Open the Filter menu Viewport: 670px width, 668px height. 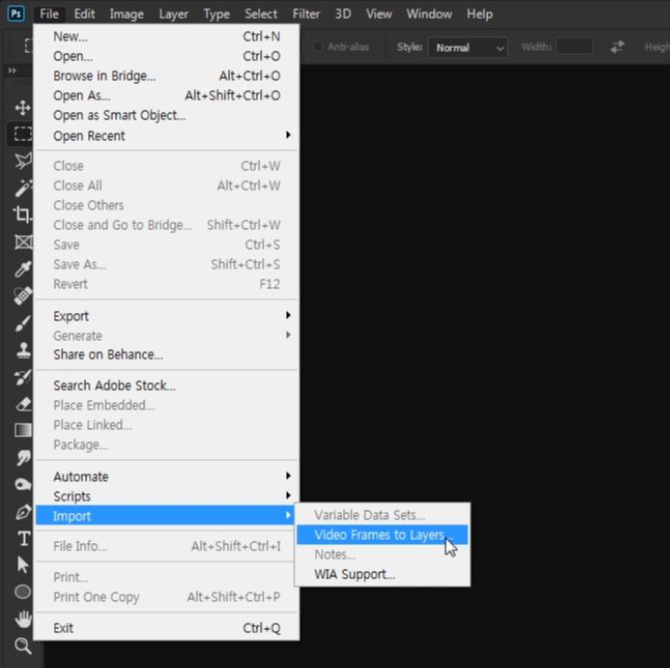point(306,14)
